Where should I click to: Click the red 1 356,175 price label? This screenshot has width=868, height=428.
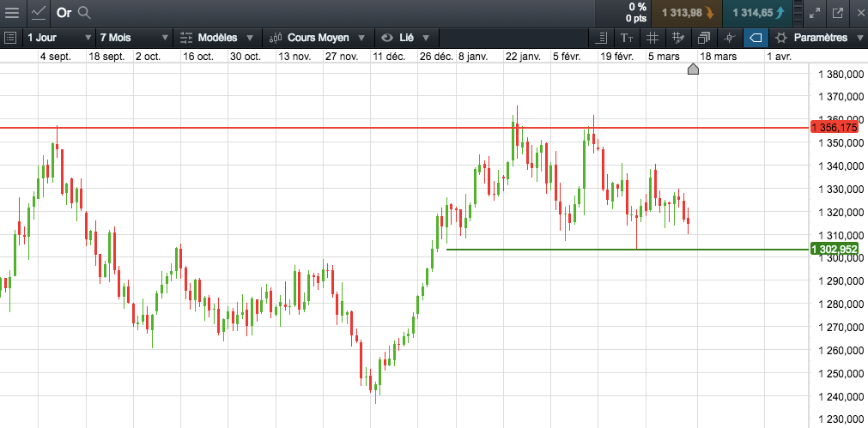pyautogui.click(x=835, y=128)
